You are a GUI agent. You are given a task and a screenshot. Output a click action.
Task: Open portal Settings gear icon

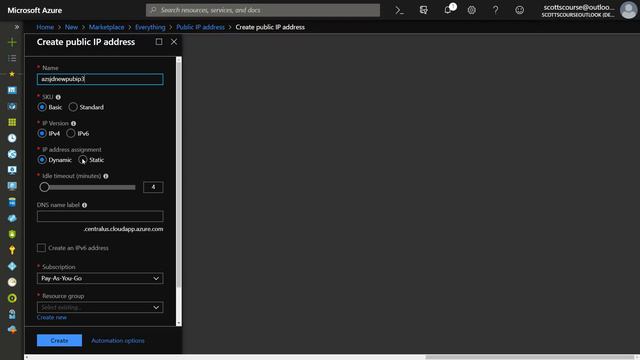(471, 10)
